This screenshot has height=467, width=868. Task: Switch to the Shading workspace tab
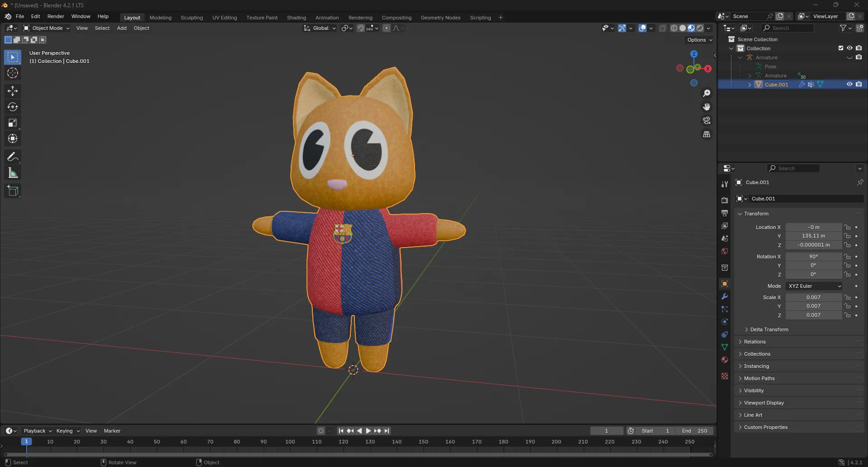[297, 18]
